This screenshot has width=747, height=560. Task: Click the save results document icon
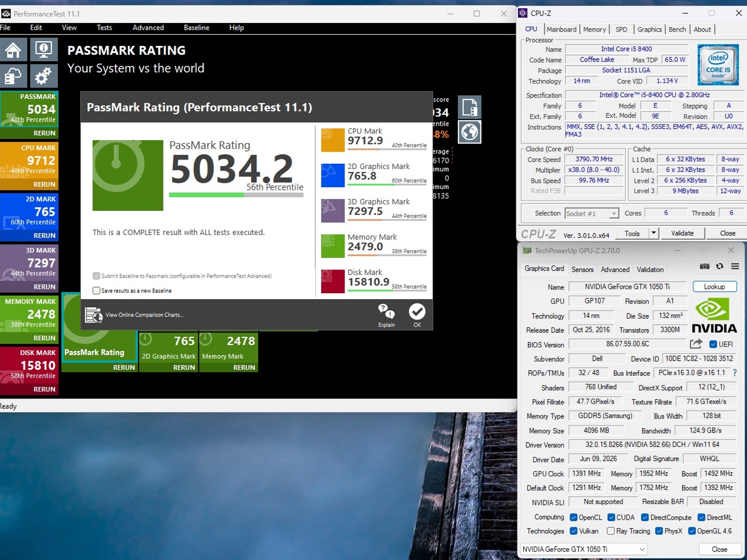[x=469, y=107]
